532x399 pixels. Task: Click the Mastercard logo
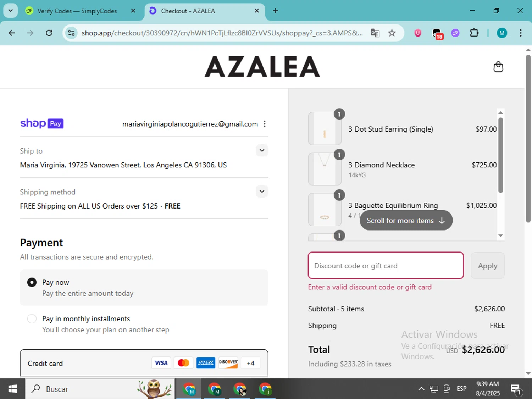click(x=183, y=363)
